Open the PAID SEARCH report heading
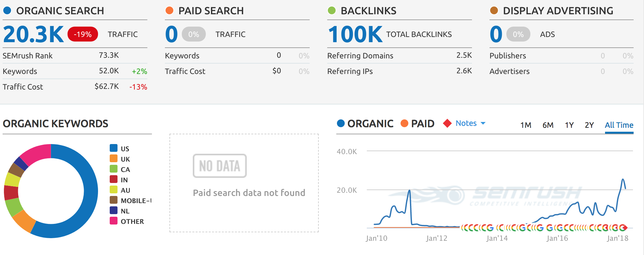 211,11
